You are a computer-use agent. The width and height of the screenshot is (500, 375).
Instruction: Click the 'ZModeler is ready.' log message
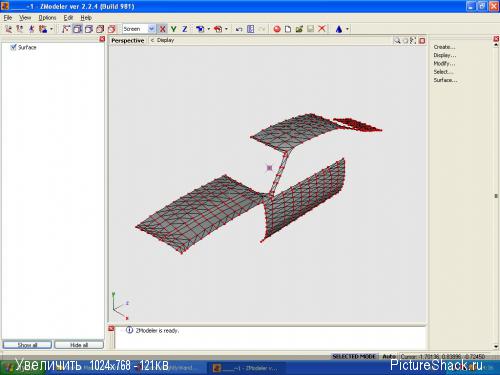tap(157, 331)
